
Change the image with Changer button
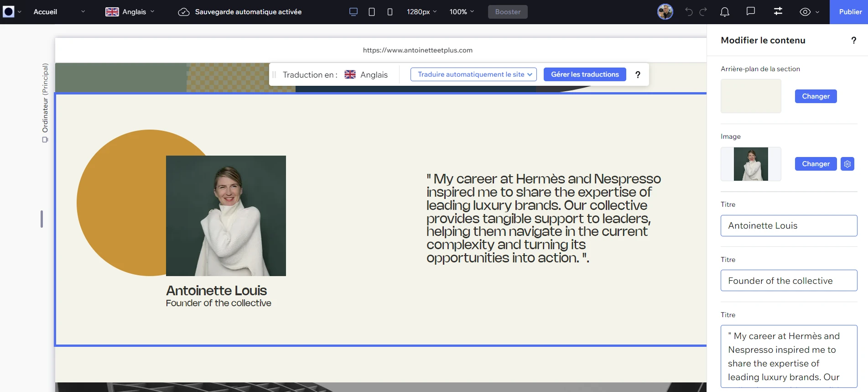click(x=816, y=164)
